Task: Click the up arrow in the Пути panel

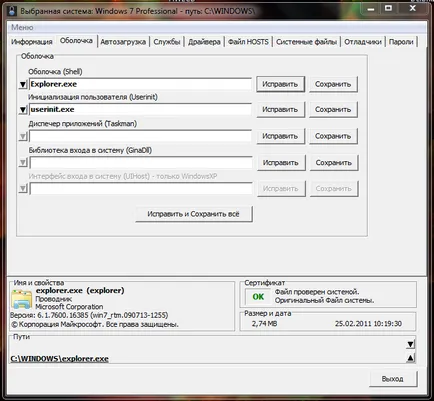Action: [x=411, y=358]
